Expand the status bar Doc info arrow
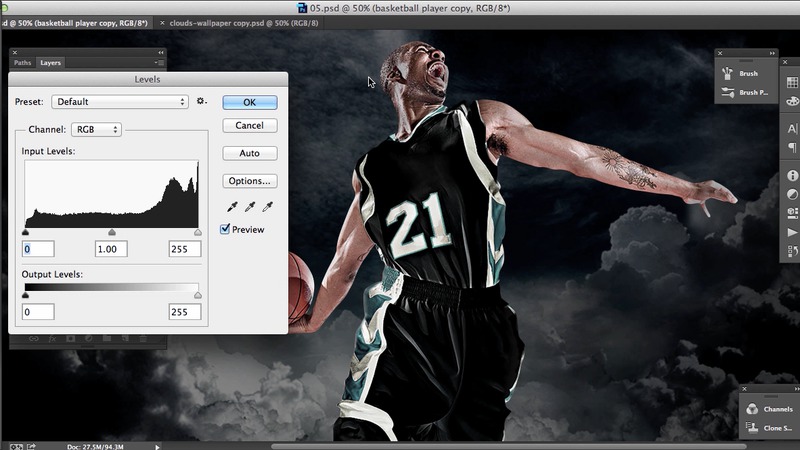 pyautogui.click(x=158, y=446)
